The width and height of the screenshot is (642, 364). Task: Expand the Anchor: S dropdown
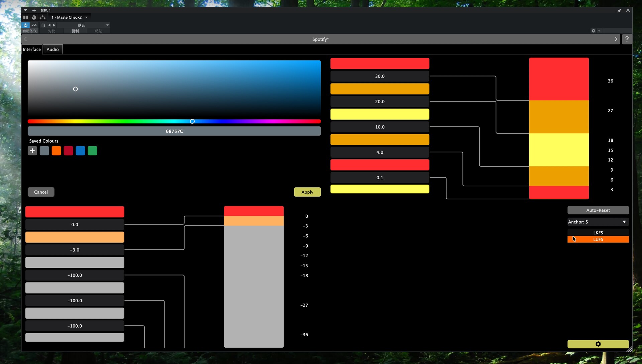pos(598,222)
